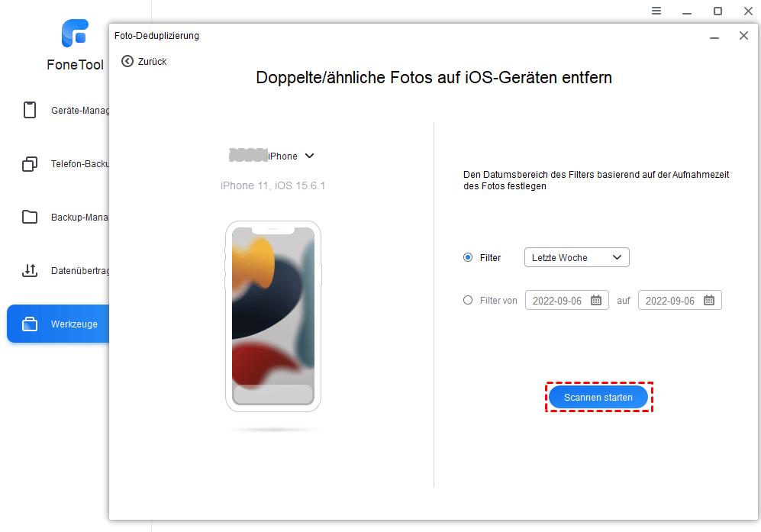Viewport: 761px width, 532px height.
Task: Open Geräte-Manager phone icon in sidebar
Action: point(30,110)
